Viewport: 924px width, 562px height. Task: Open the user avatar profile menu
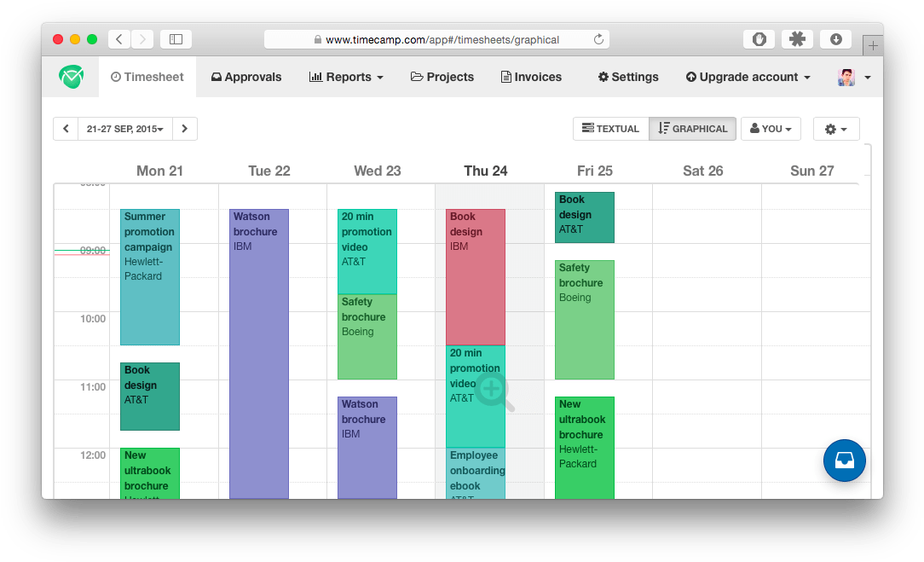[x=854, y=78]
